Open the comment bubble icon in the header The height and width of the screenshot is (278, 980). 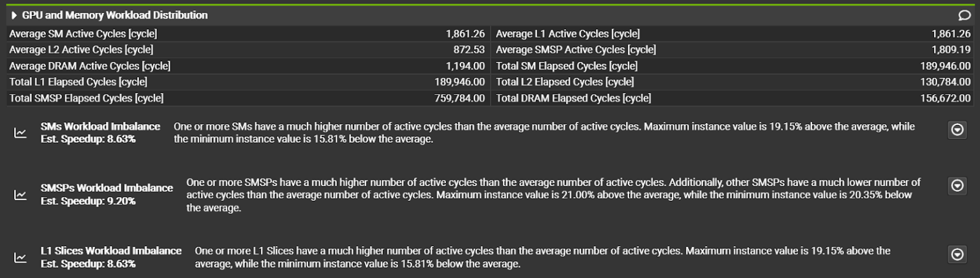pos(963,15)
